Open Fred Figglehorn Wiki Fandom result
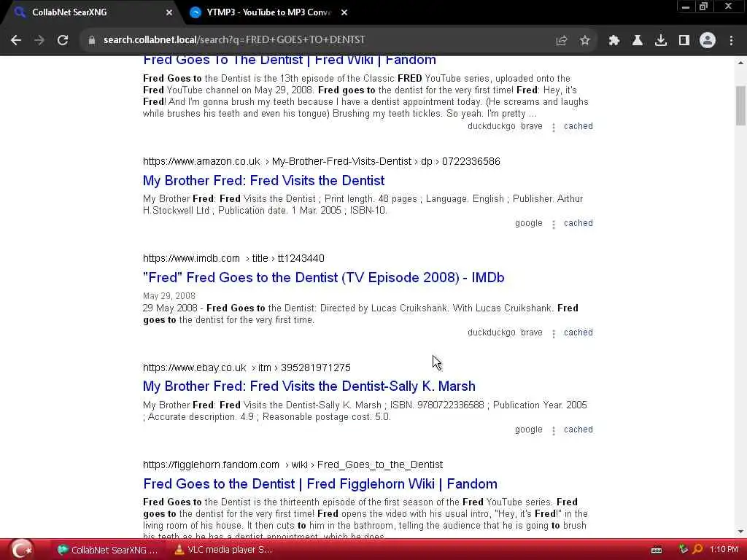Viewport: 747px width, 560px height. pyautogui.click(x=320, y=484)
